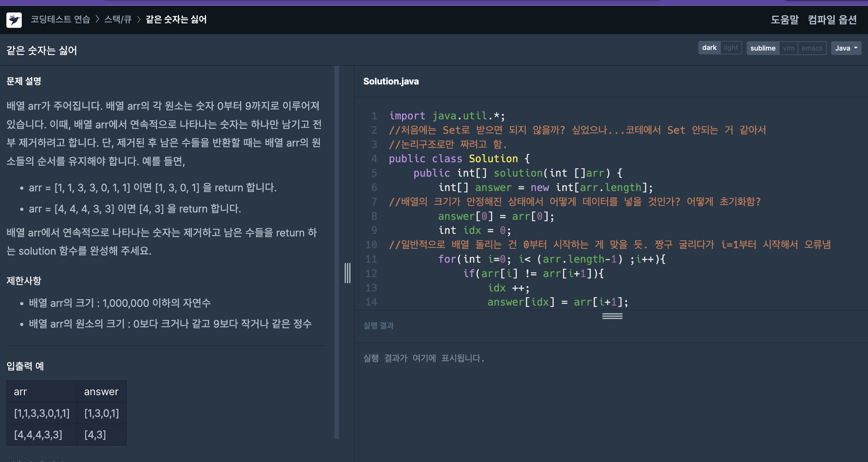This screenshot has height=462, width=868.
Task: Open 컴파일 옵션 menu
Action: click(832, 20)
